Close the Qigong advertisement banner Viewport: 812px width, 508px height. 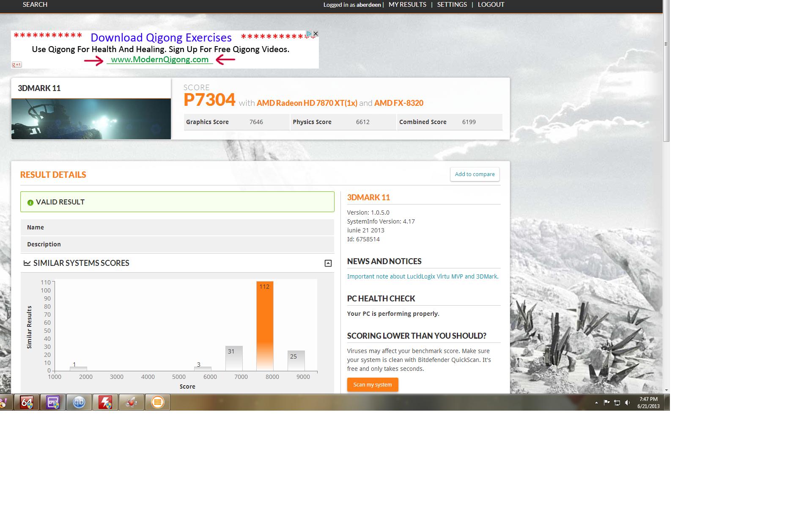click(x=315, y=33)
